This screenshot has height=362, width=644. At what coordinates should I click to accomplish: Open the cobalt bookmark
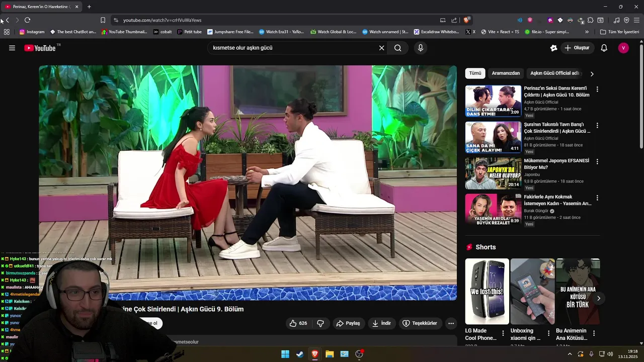(x=163, y=32)
